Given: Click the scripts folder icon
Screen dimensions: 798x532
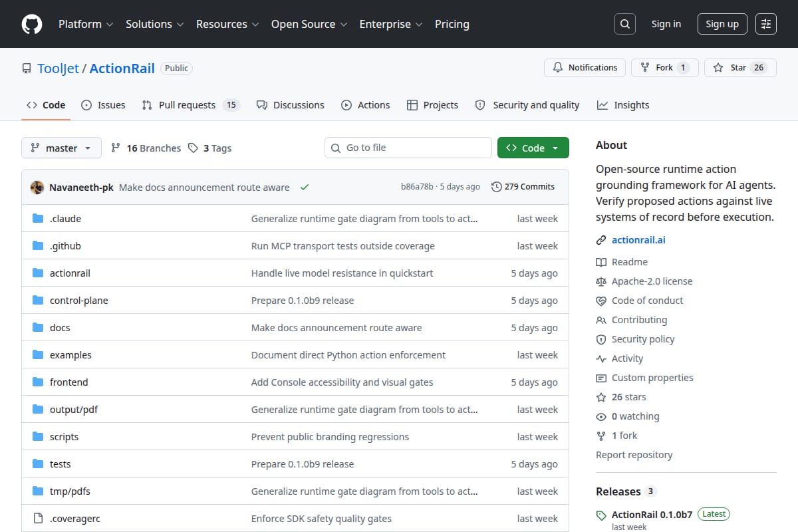Looking at the screenshot, I should click(x=38, y=437).
